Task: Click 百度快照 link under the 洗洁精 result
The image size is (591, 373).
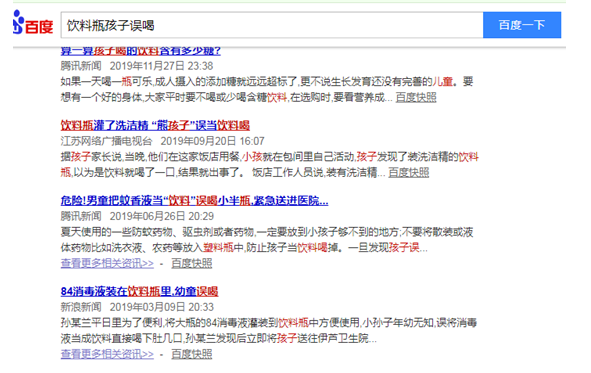Action: pyautogui.click(x=409, y=173)
